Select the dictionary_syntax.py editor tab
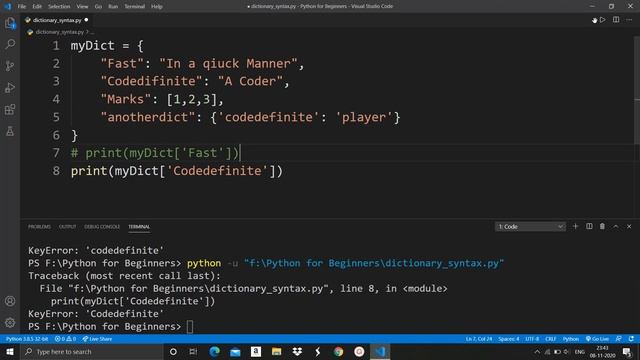640x360 pixels. pos(57,20)
